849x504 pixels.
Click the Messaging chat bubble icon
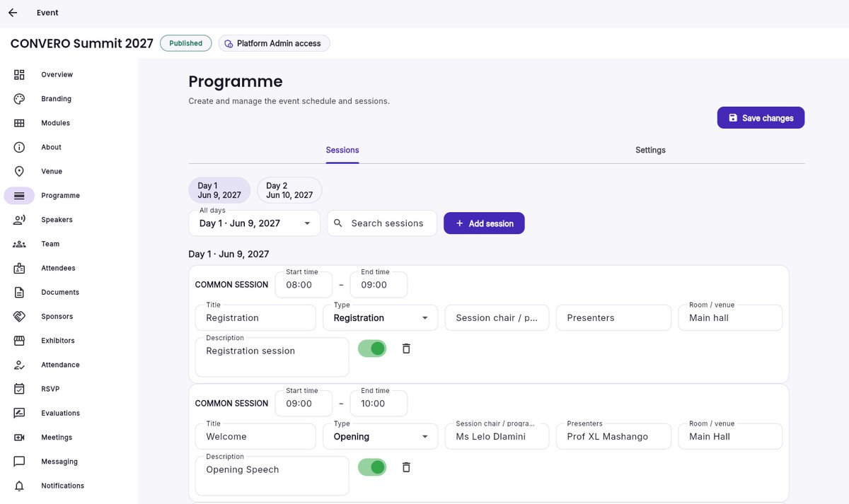tap(19, 462)
